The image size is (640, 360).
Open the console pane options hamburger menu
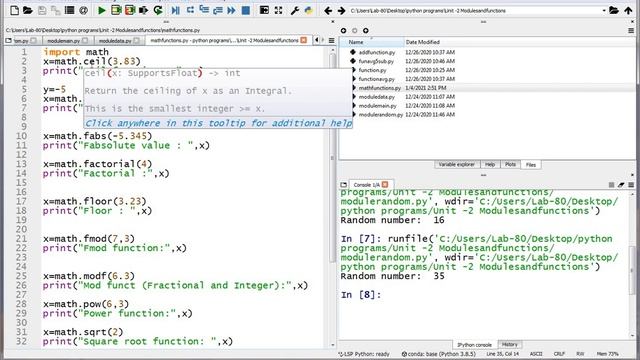(631, 185)
